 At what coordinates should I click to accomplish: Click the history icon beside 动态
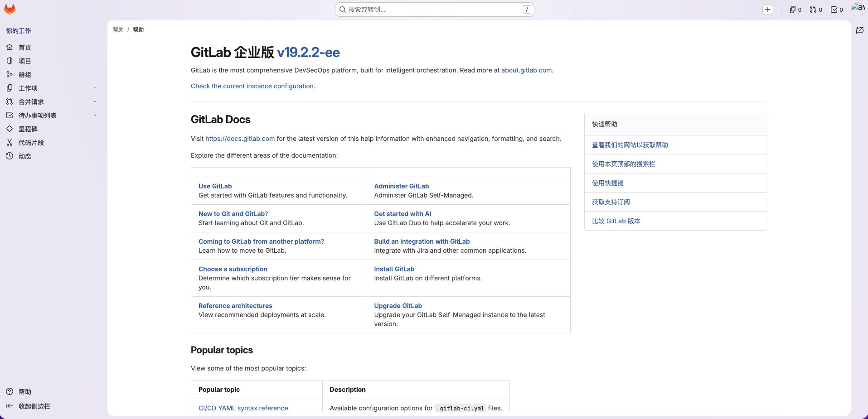point(10,156)
